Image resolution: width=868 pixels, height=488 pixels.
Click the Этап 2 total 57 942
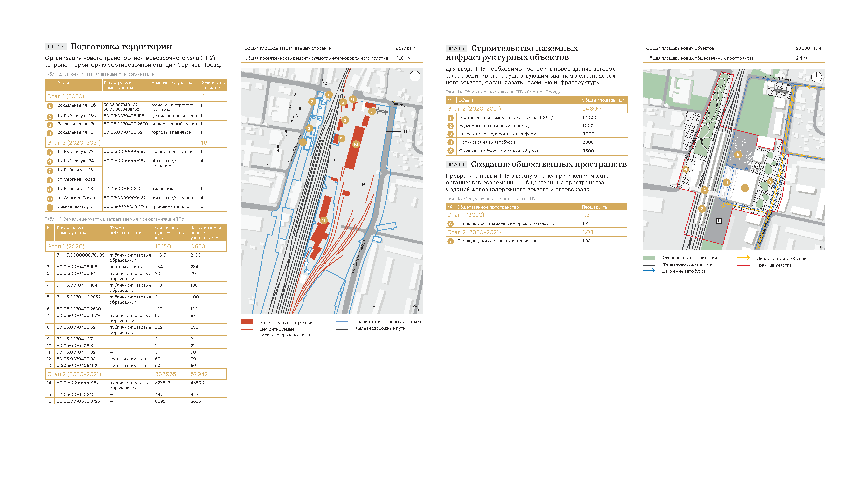pos(199,374)
